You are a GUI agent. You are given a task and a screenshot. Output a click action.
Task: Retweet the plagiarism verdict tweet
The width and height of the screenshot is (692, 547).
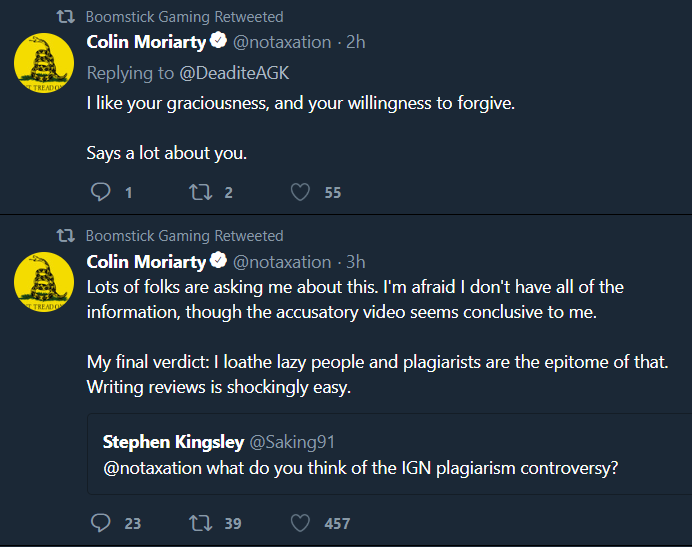pos(199,522)
